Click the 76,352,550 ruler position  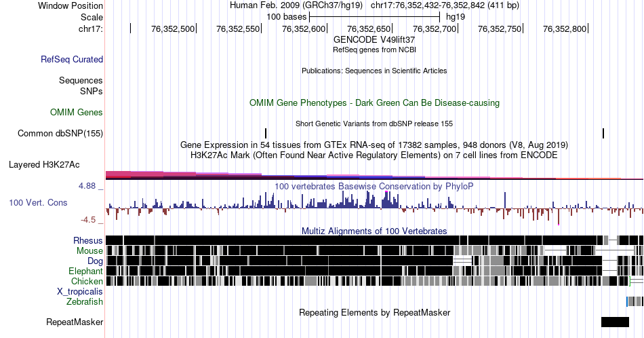(238, 29)
